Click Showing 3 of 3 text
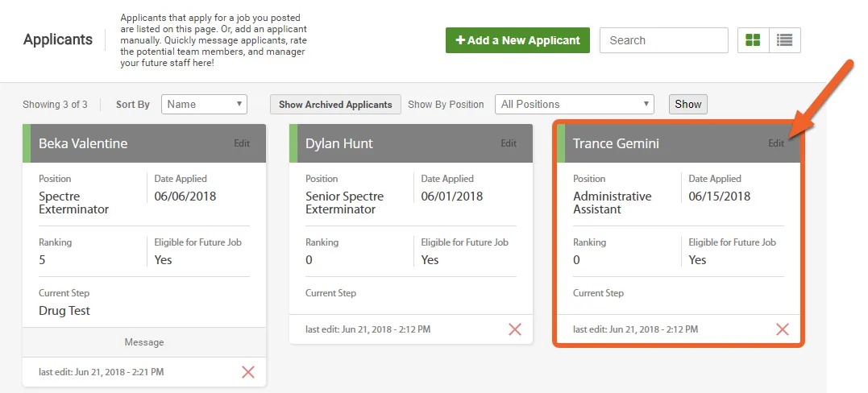This screenshot has height=393, width=868. coord(55,104)
